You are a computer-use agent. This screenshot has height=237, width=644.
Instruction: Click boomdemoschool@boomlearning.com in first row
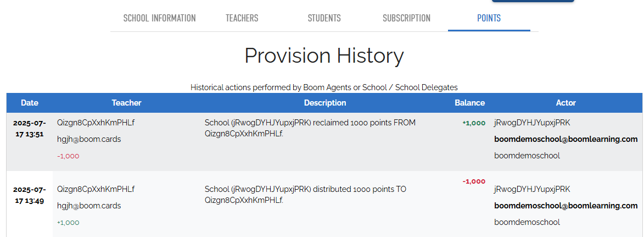click(566, 140)
